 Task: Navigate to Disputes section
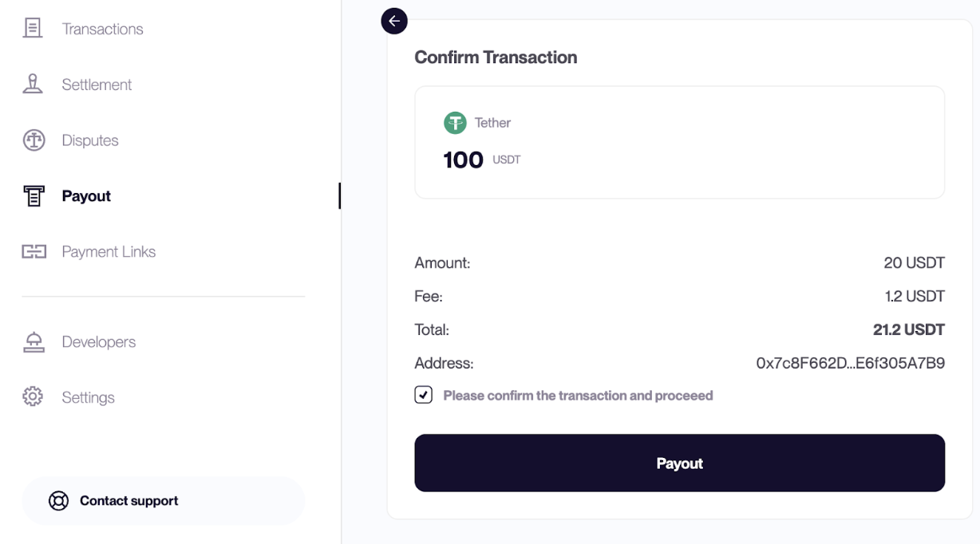(x=90, y=140)
